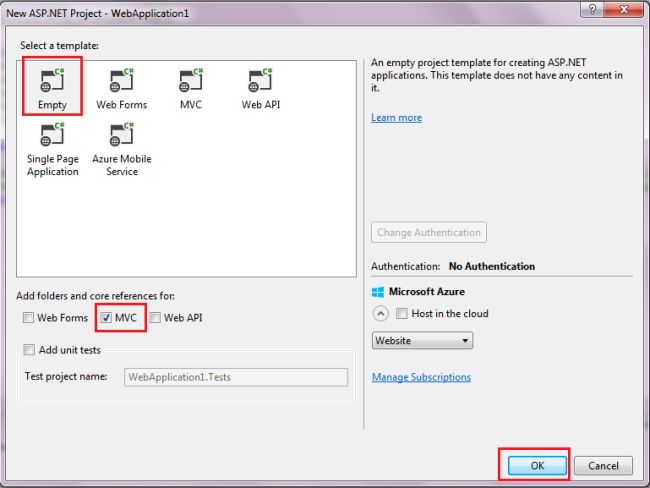
Task: Close the New ASP.NET Project dialog
Action: point(624,9)
